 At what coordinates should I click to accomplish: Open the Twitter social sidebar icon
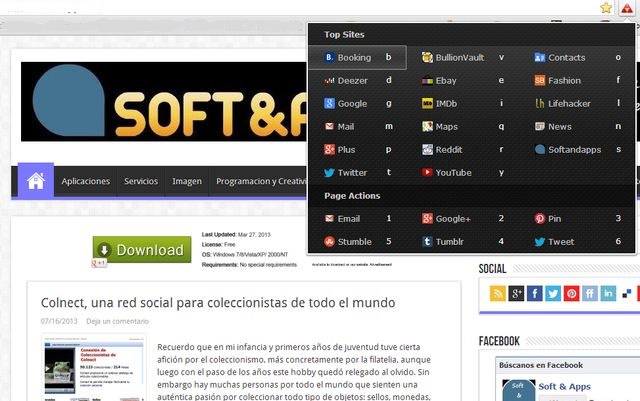(x=553, y=293)
